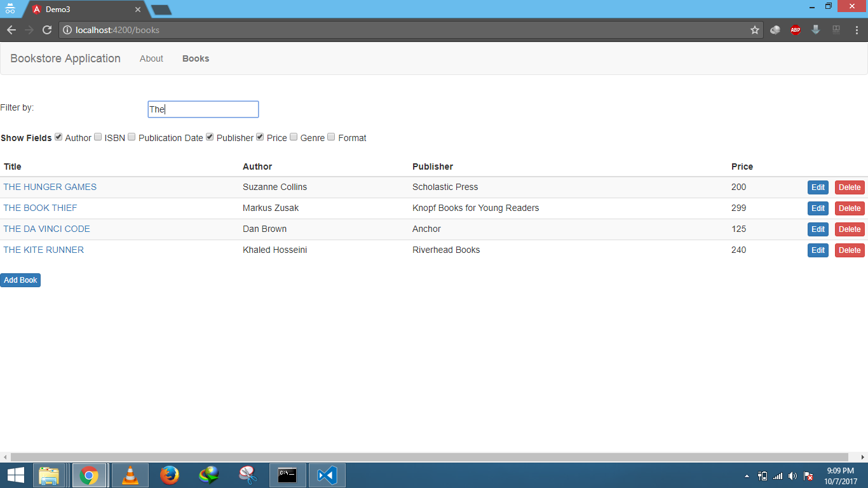The width and height of the screenshot is (868, 488).
Task: Open a new browser tab
Action: click(161, 10)
